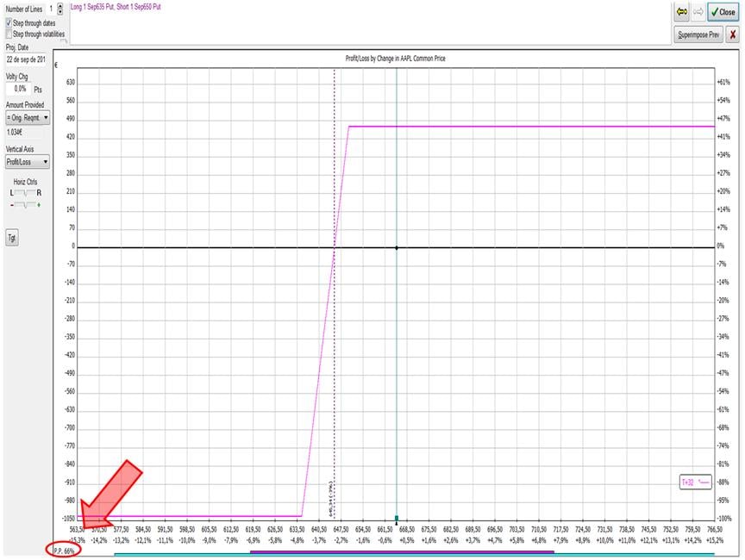Click the P.P. 66% text
Screen dimensions: 745x560
[64, 551]
